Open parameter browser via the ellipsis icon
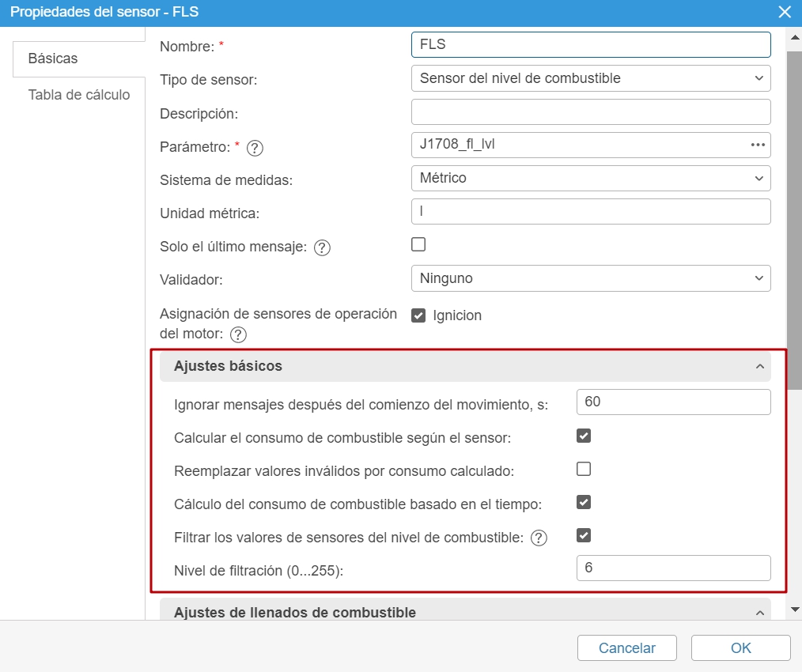The image size is (802, 672). (757, 145)
